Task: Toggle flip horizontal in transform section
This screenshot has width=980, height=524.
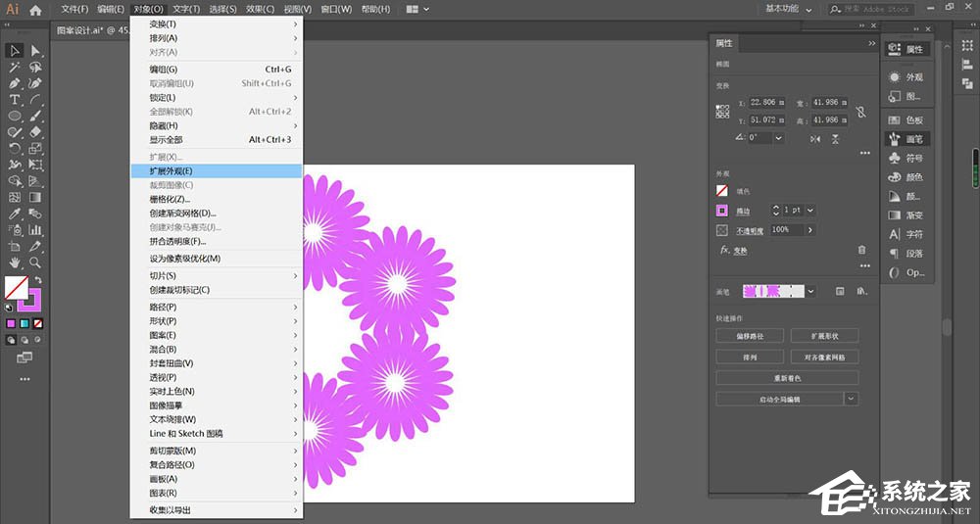Action: point(815,138)
